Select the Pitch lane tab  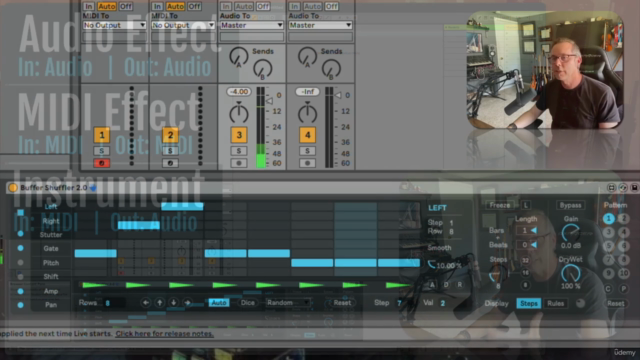tap(51, 262)
